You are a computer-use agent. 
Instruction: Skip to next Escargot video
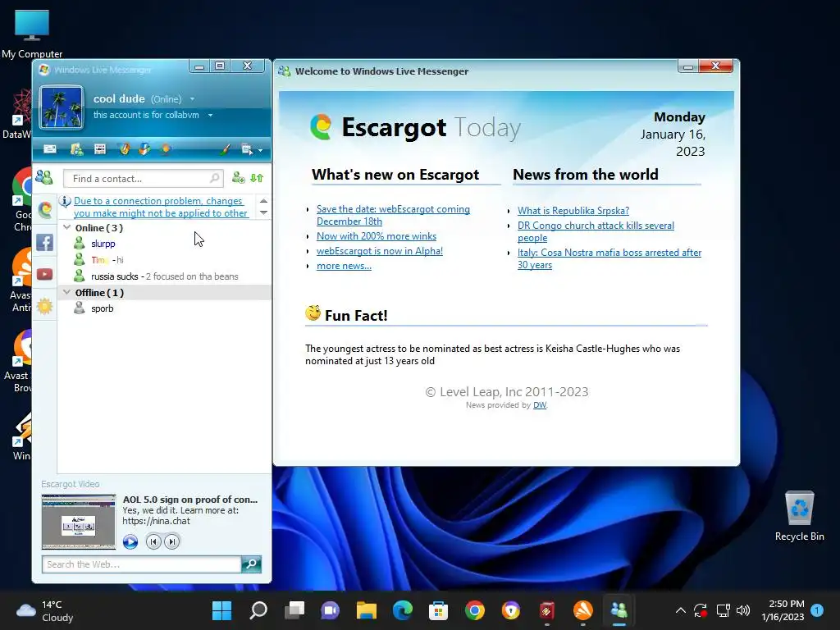(172, 541)
